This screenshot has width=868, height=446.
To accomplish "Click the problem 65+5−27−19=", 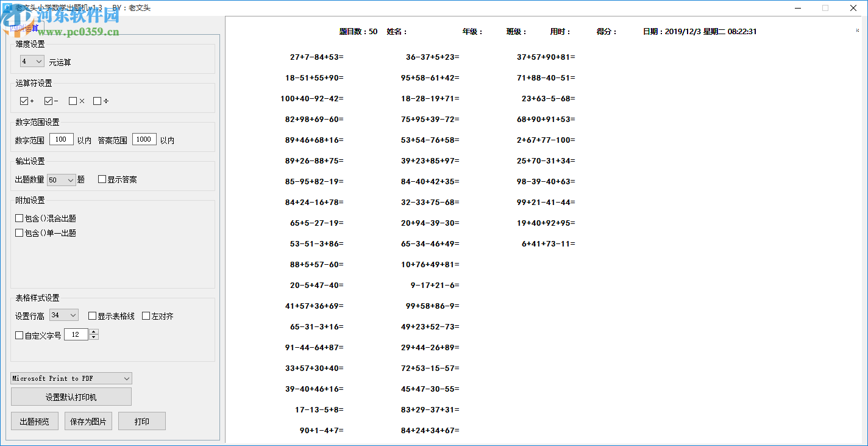I will point(317,223).
